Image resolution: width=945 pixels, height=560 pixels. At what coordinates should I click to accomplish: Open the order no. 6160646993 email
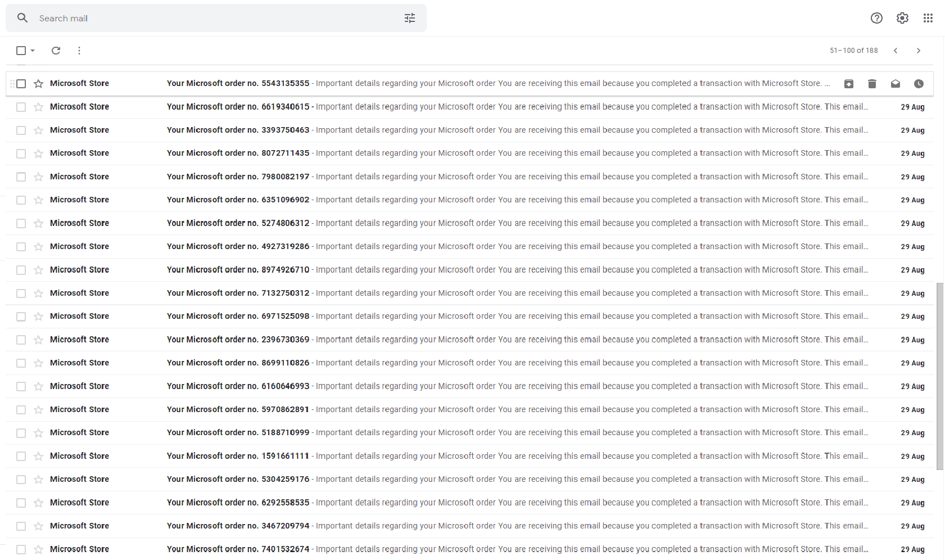pos(469,386)
